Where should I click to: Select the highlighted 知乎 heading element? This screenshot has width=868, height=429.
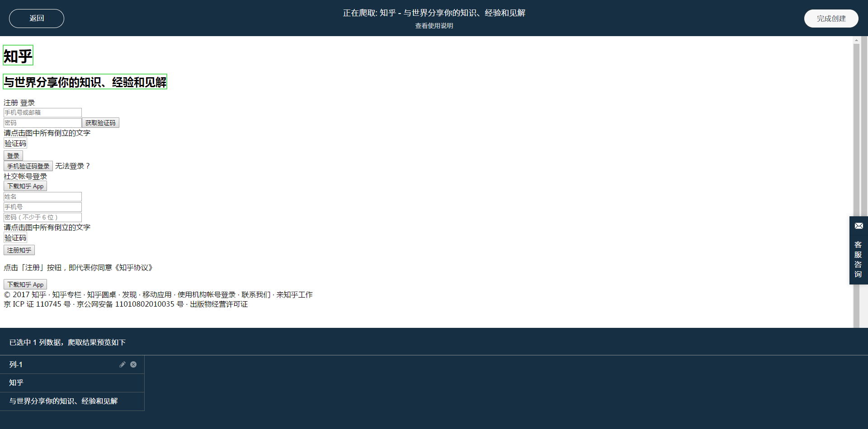click(x=18, y=55)
